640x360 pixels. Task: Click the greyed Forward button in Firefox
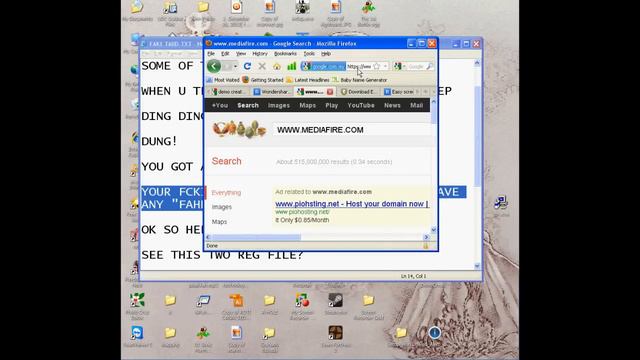click(227, 66)
